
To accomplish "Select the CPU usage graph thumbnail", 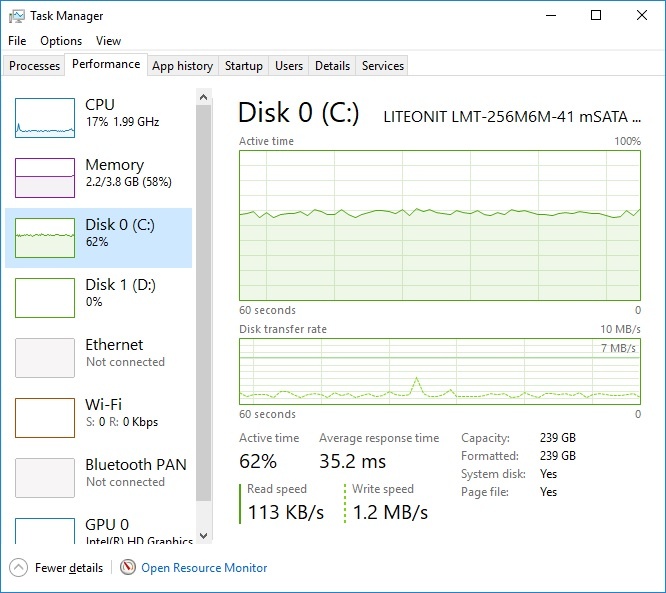I will (x=45, y=118).
